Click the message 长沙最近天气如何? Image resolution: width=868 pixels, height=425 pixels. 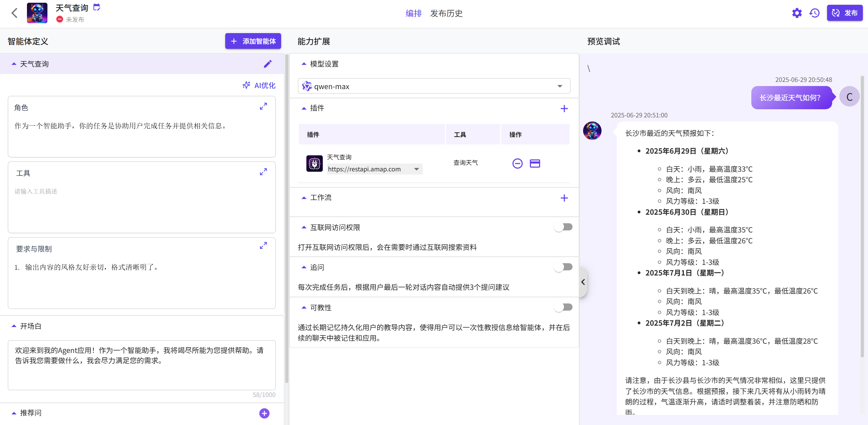(x=792, y=98)
